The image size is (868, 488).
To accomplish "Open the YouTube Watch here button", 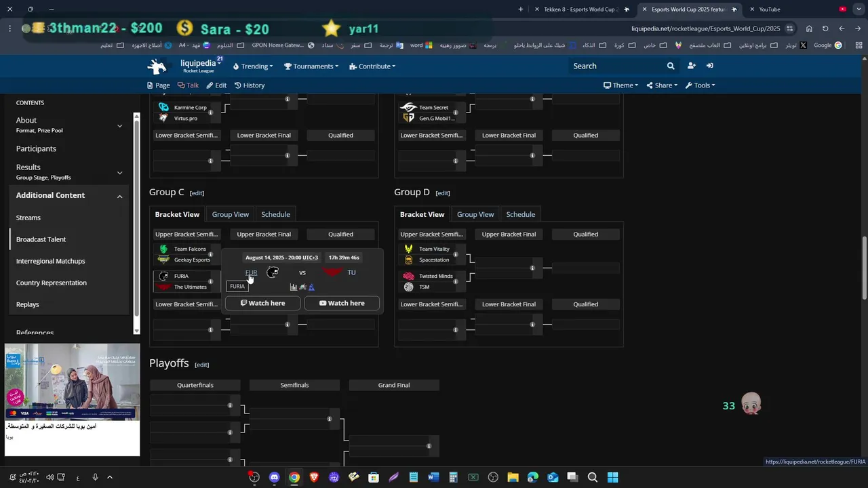I will tap(342, 303).
